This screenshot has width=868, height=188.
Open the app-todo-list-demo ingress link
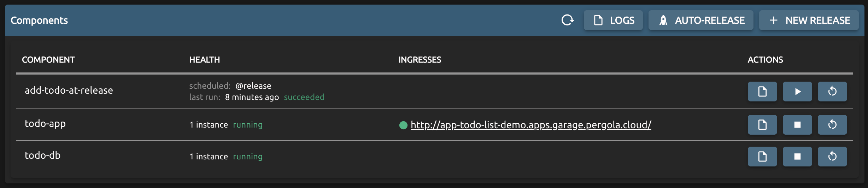(531, 125)
